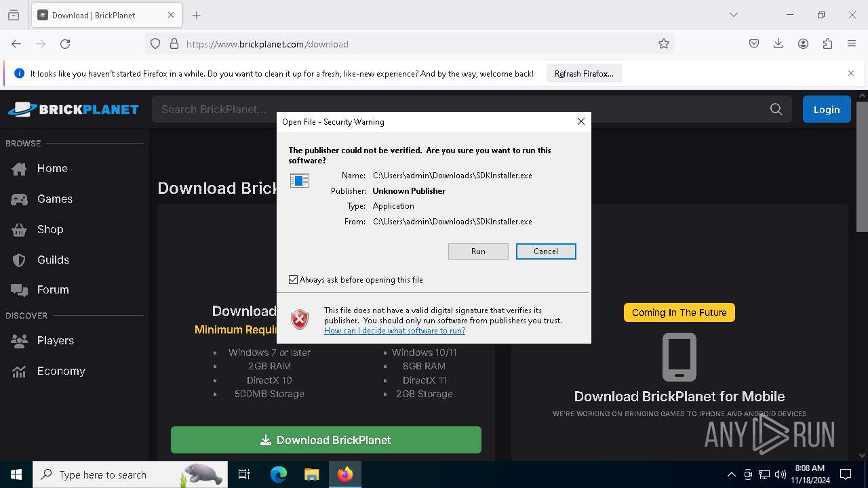Open 'How can I decide what software to run?' link
Screen dimensions: 868x488
point(395,331)
